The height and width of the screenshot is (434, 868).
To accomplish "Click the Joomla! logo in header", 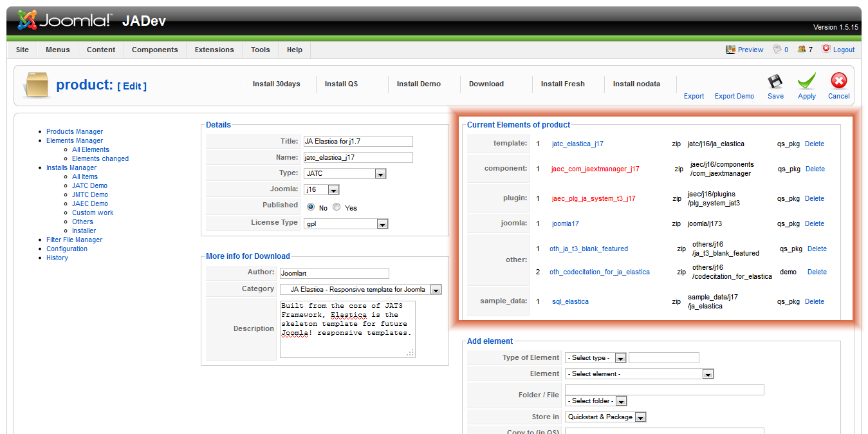I will [64, 21].
